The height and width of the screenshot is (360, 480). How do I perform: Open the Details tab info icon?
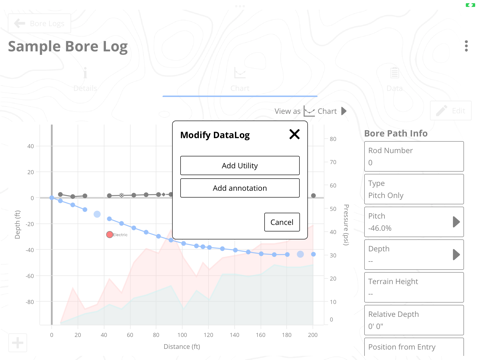click(x=85, y=73)
